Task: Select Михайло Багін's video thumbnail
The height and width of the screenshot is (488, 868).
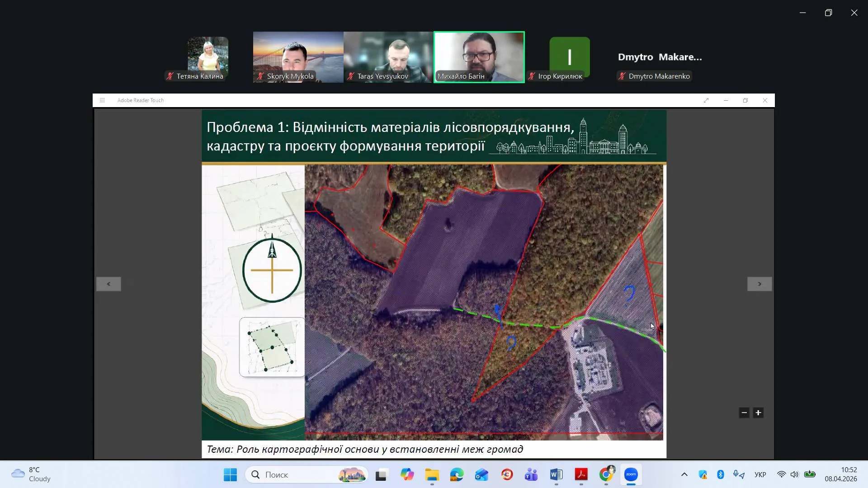Action: (479, 56)
